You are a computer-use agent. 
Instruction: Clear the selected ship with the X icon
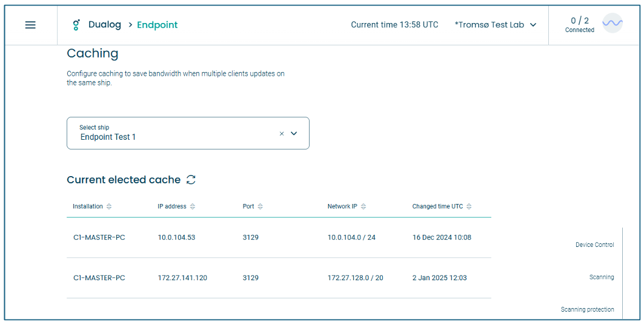pos(282,133)
